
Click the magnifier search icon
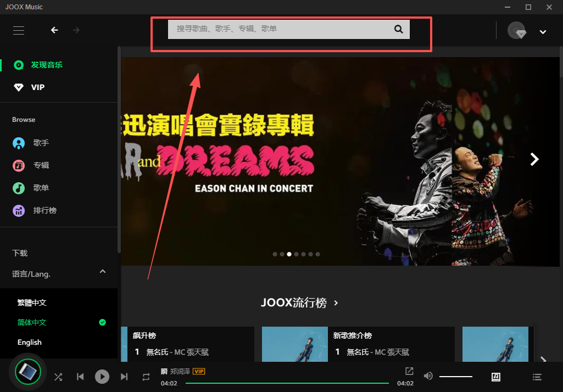coord(399,29)
